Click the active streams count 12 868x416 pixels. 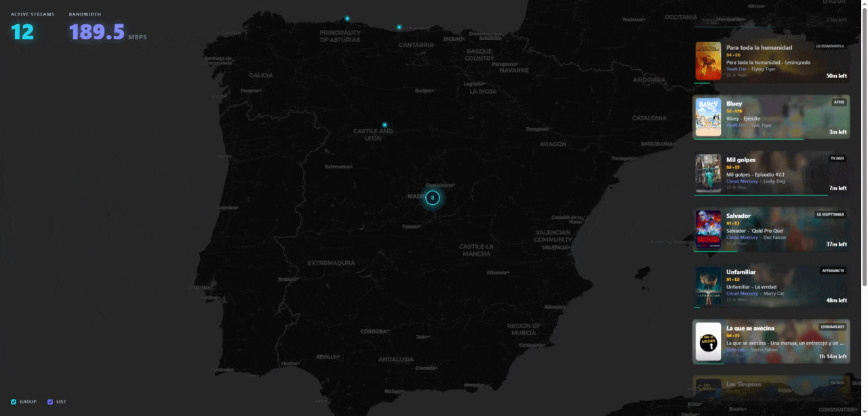(x=22, y=31)
